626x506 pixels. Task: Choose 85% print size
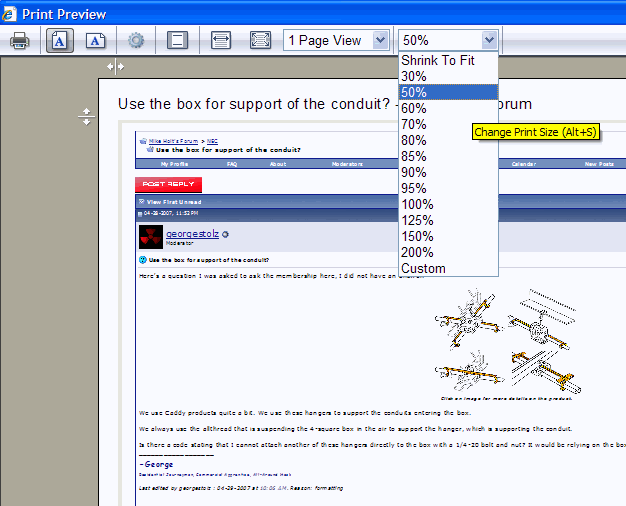coord(448,156)
